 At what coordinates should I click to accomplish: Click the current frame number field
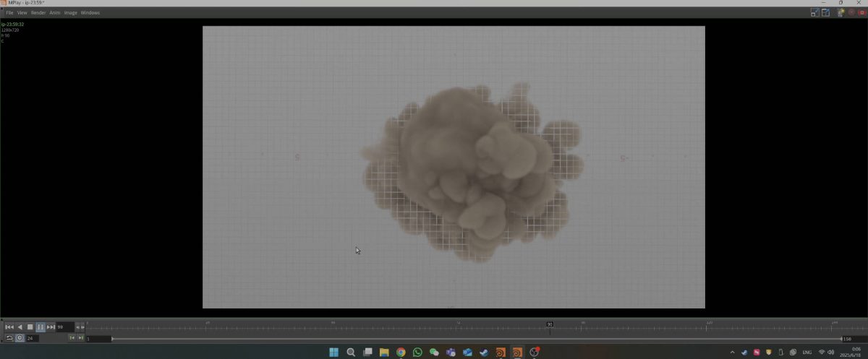64,327
